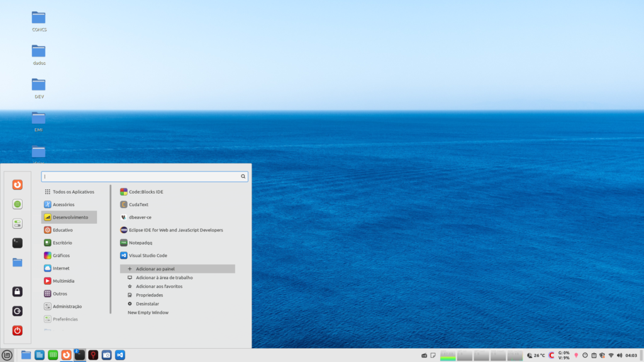
Task: Choose Adicionar ao painel from context menu
Action: (x=155, y=269)
